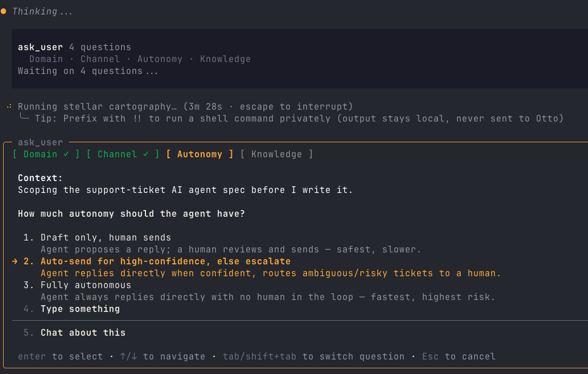Click the orange selection arrow before option 2
588x374 pixels.
coord(14,261)
